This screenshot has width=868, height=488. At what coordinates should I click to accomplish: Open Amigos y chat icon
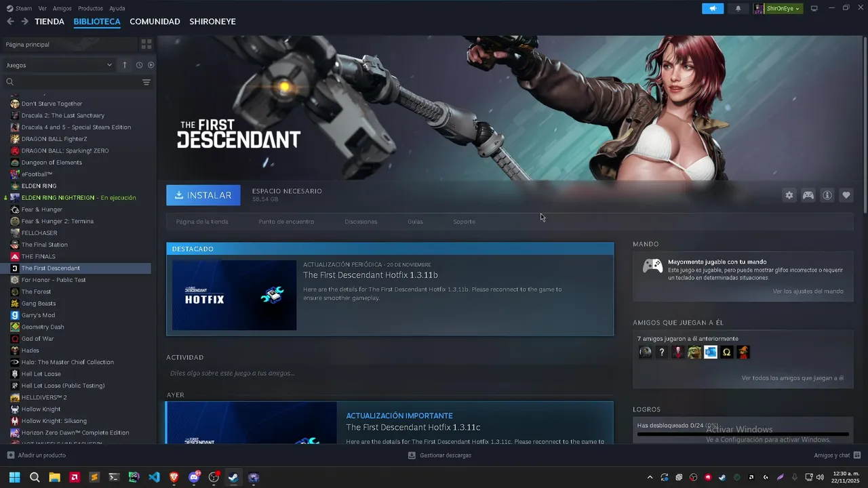tap(857, 455)
